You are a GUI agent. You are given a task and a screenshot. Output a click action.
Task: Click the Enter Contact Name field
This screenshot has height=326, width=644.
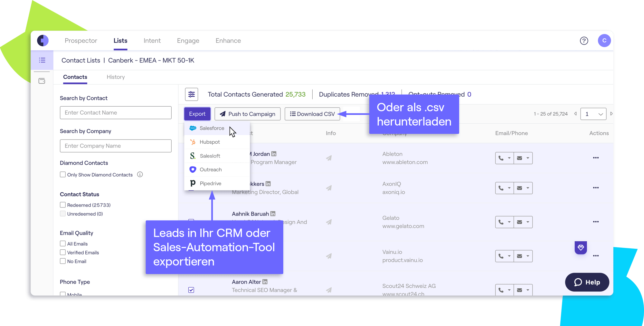116,113
